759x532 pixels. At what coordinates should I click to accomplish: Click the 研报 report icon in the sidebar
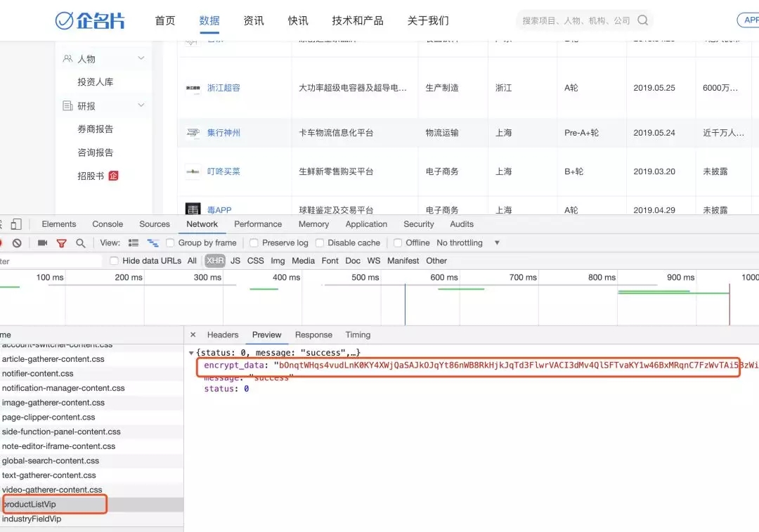[x=67, y=105]
